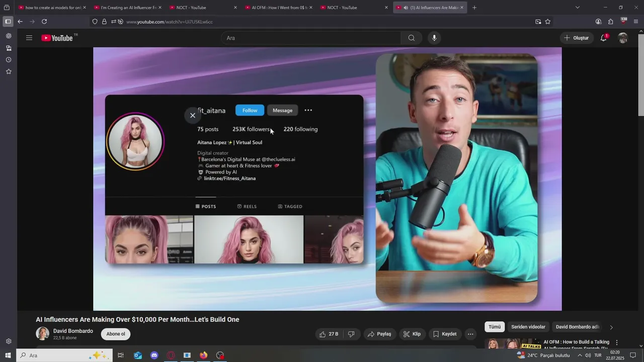The image size is (644, 362).
Task: Go back to the previous page
Action: coord(20,22)
